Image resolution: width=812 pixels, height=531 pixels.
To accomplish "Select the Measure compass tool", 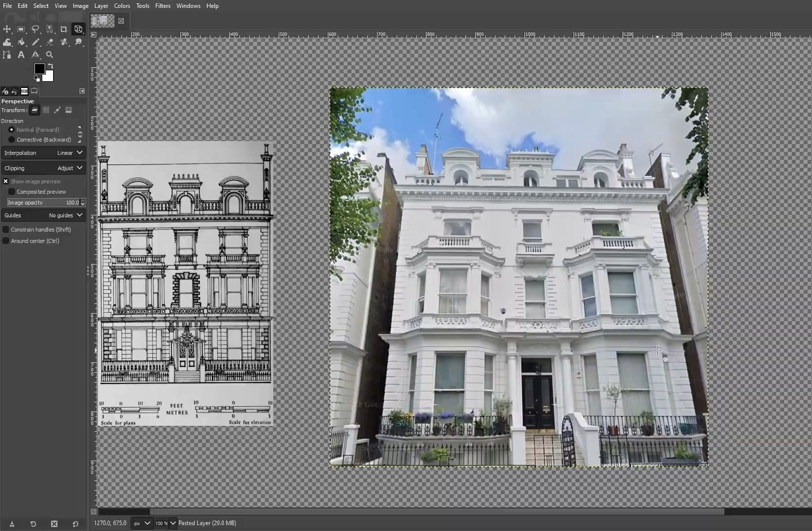I will (35, 55).
